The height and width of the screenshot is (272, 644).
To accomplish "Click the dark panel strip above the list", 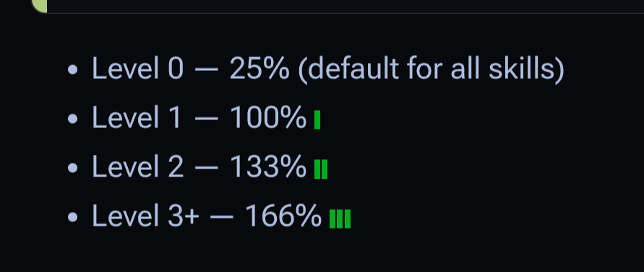I will [345, 7].
